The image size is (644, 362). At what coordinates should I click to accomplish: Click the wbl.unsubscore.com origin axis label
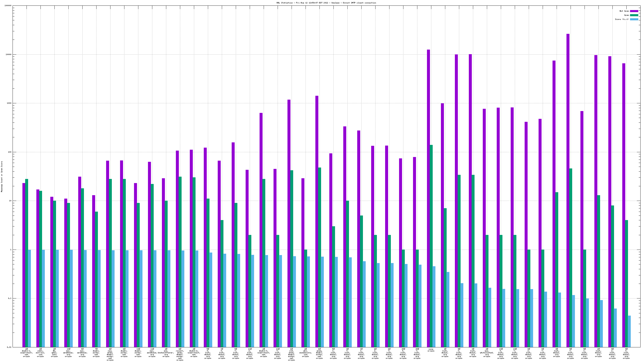pyautogui.click(x=305, y=352)
